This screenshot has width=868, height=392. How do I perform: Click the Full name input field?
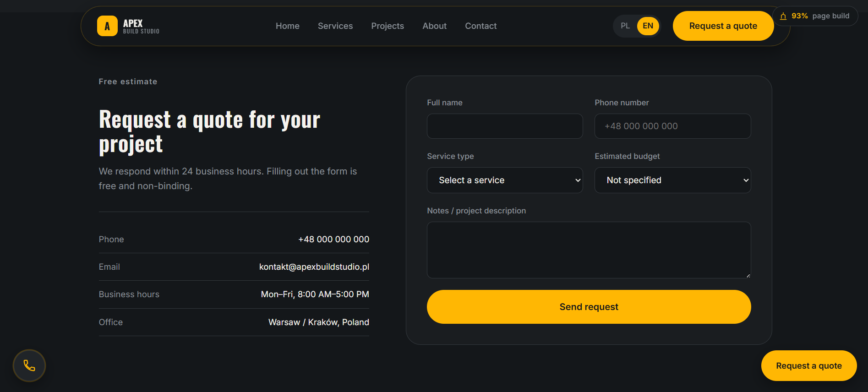click(505, 126)
